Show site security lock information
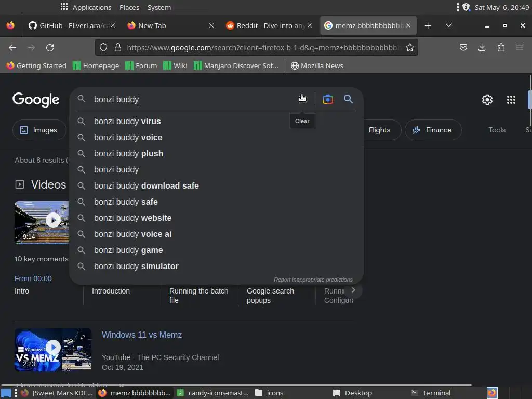532x399 pixels. pos(118,47)
